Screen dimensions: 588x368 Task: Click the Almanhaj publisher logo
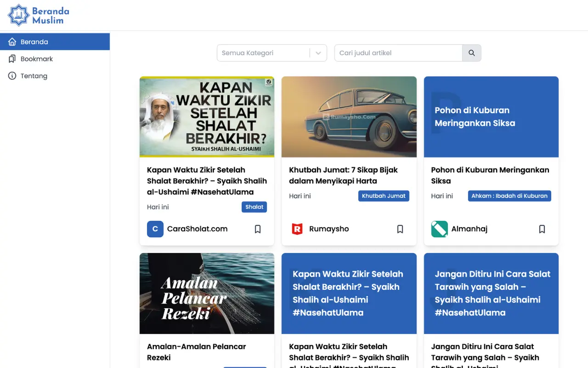point(439,229)
